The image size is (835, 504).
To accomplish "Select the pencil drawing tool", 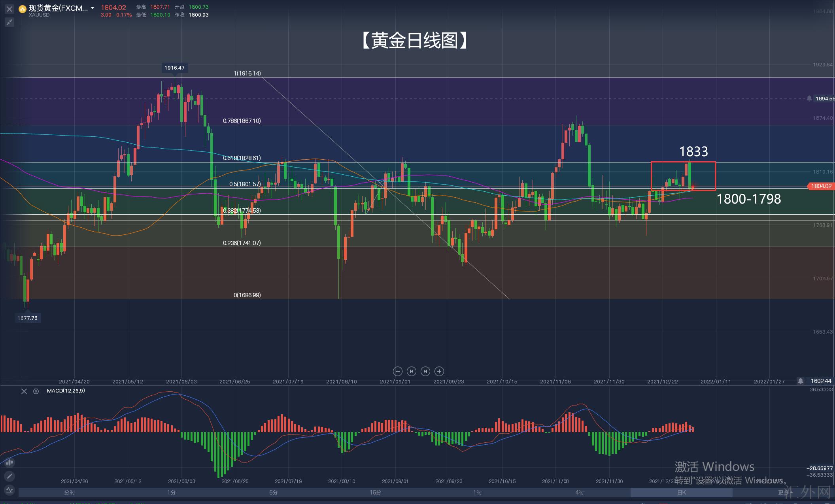I will pos(9,476).
